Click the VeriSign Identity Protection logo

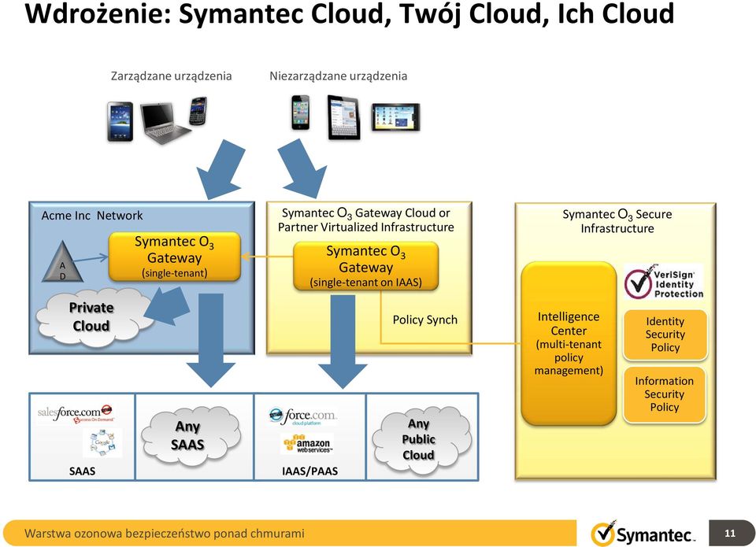pyautogui.click(x=664, y=282)
